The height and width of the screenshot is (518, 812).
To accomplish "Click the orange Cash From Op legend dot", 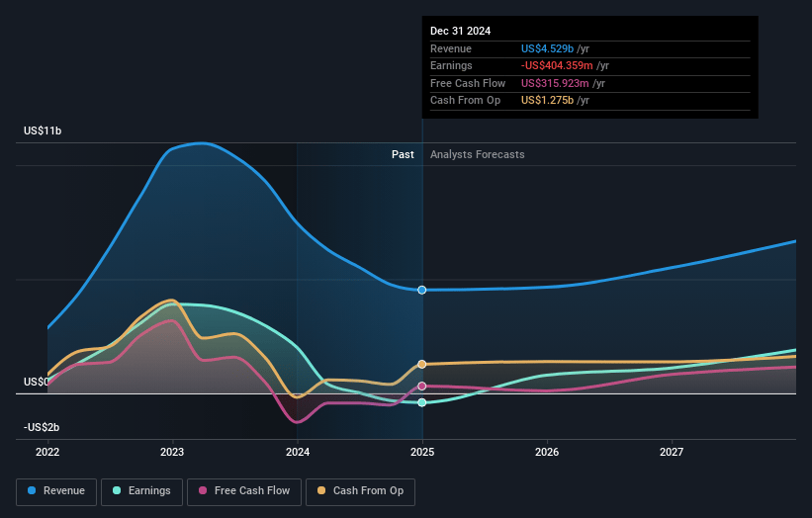I will point(321,490).
